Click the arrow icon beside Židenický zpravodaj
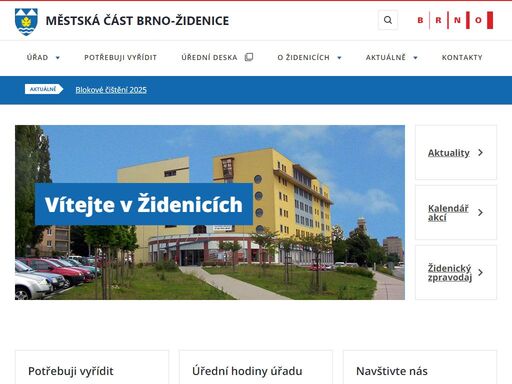 click(x=480, y=273)
